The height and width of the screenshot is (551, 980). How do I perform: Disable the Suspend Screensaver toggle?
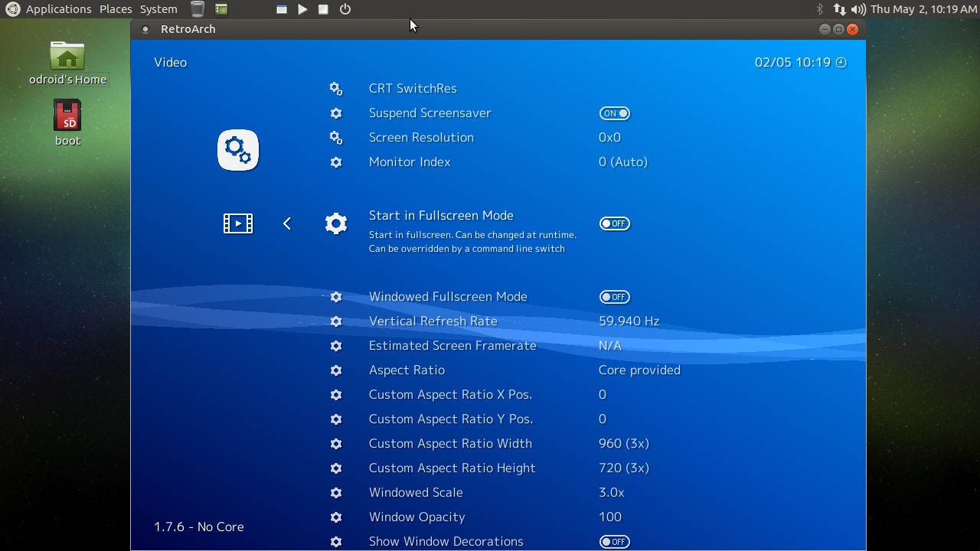point(615,113)
